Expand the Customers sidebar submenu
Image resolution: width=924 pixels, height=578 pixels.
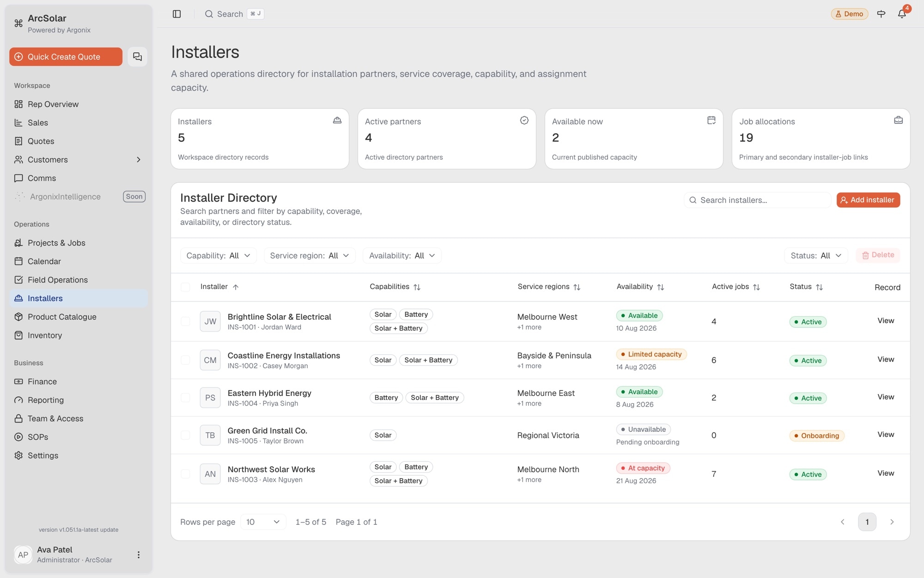(x=138, y=160)
